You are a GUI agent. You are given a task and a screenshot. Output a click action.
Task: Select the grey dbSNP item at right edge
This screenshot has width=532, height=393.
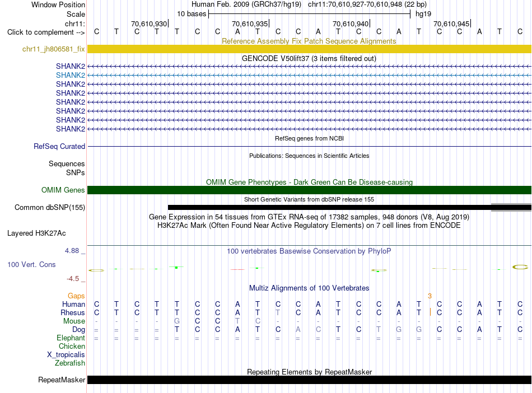tap(511, 207)
